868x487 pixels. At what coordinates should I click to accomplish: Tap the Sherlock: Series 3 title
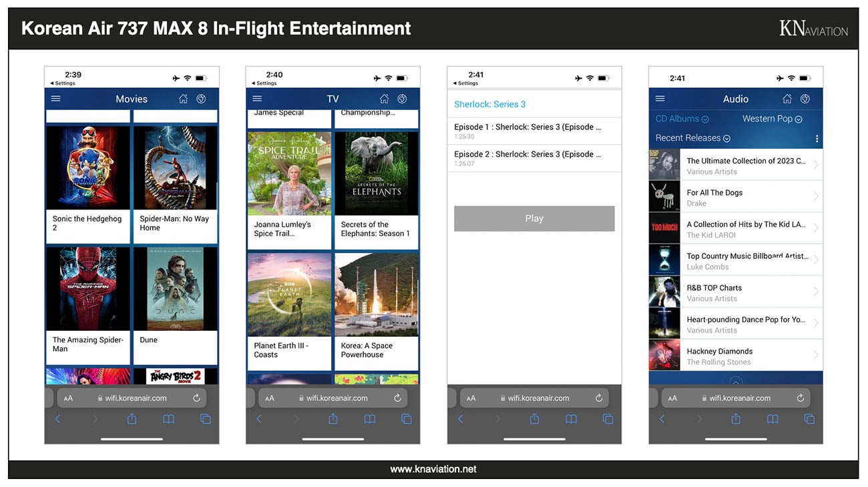tap(490, 104)
